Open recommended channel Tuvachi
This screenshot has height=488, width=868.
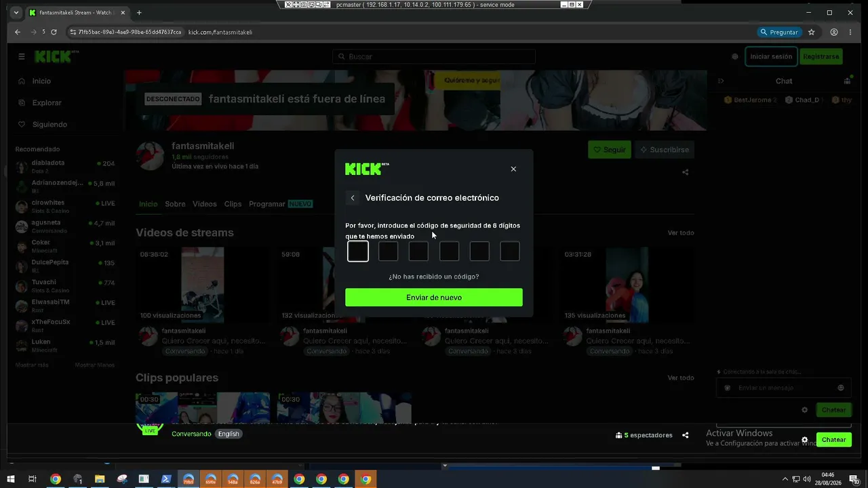coord(65,285)
